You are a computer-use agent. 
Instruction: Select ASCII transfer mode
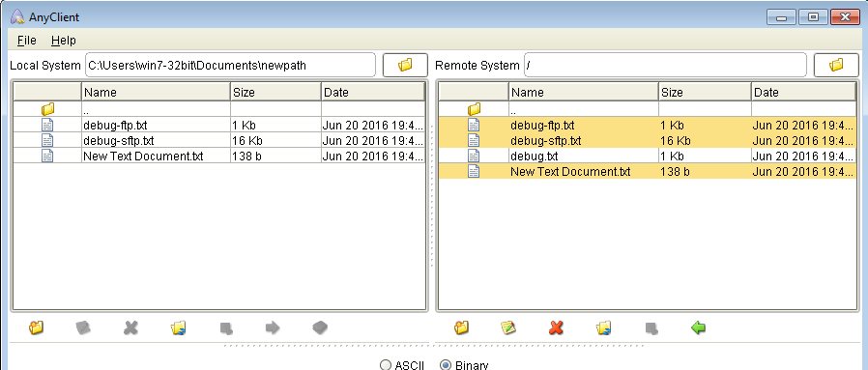[402, 365]
